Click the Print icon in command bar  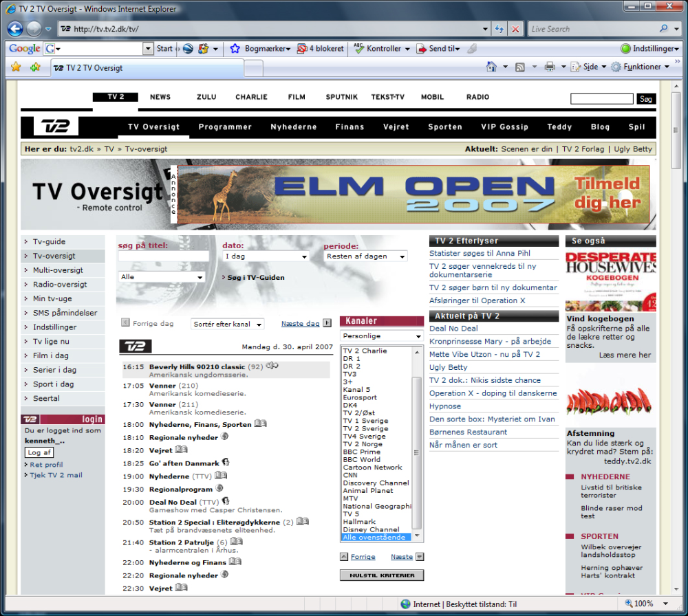pyautogui.click(x=549, y=67)
